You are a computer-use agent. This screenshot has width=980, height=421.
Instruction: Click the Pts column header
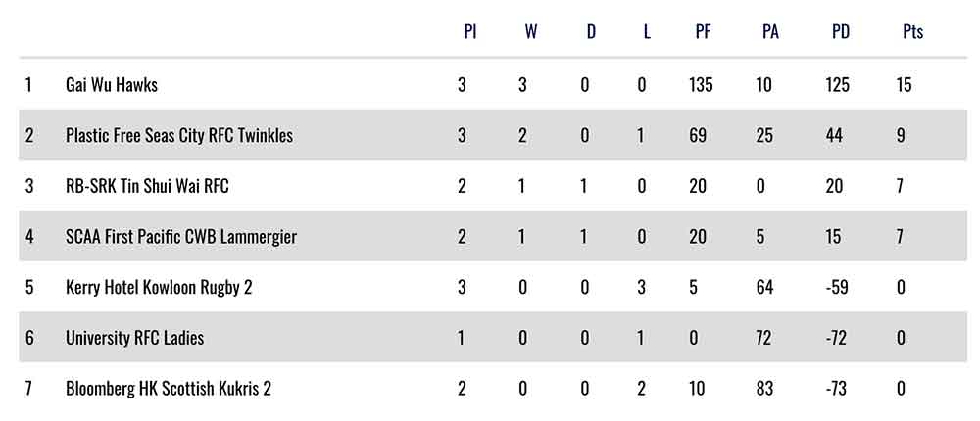912,31
